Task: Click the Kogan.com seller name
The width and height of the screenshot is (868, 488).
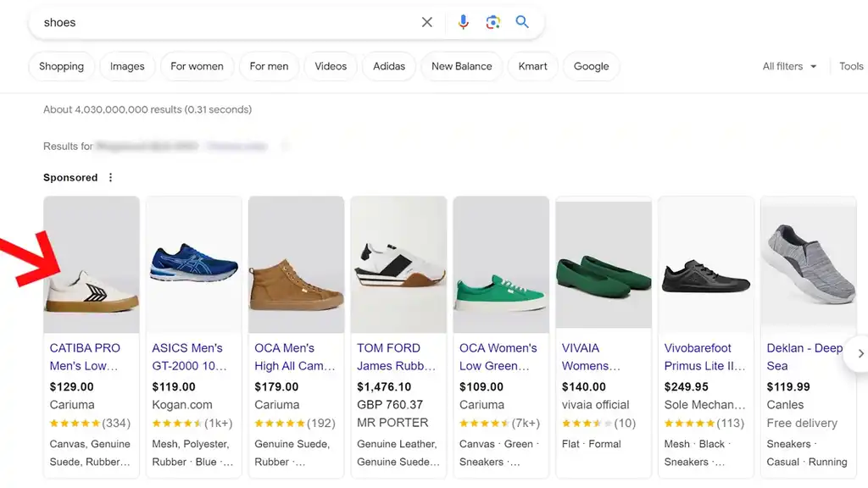Action: (x=182, y=405)
